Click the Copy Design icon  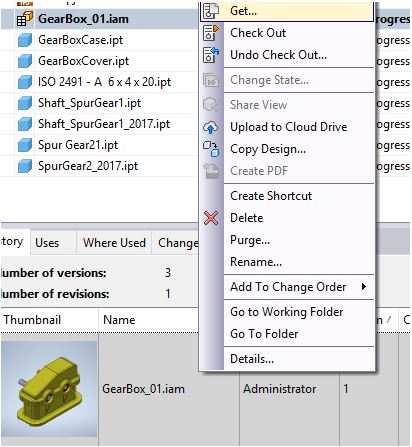[x=211, y=149]
